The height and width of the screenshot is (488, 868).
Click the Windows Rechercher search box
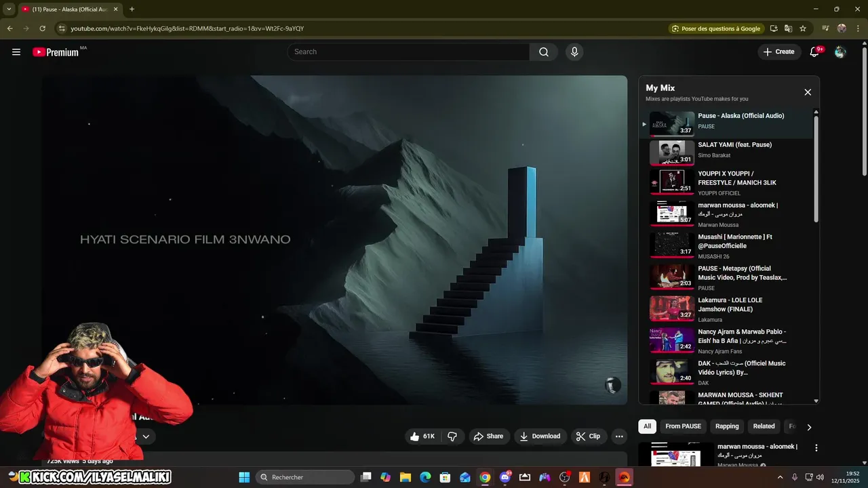pyautogui.click(x=304, y=477)
